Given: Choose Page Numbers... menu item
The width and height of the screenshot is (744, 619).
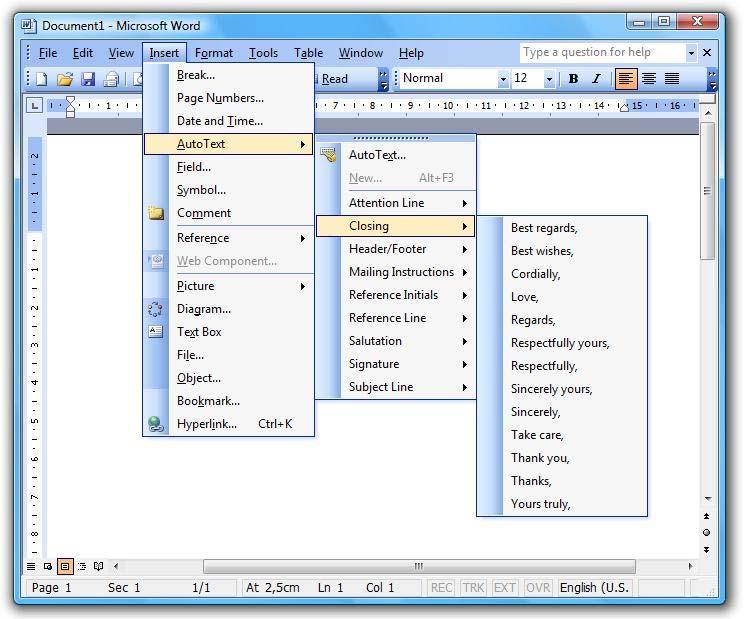Looking at the screenshot, I should pos(229,98).
